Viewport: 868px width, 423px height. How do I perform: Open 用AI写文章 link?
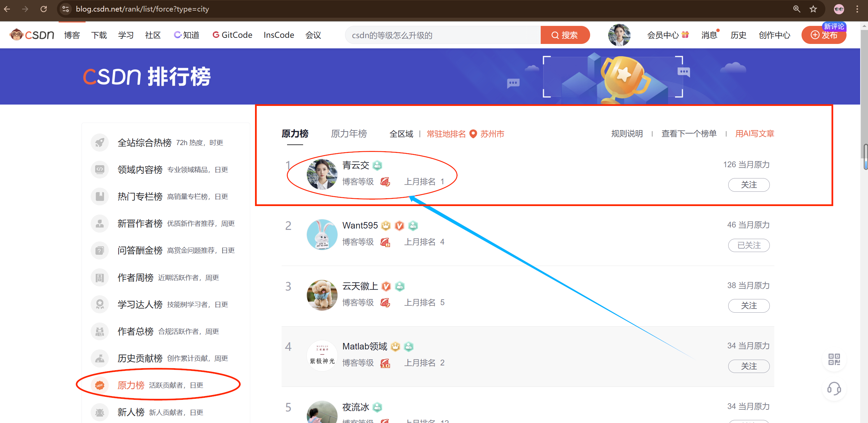pos(754,134)
